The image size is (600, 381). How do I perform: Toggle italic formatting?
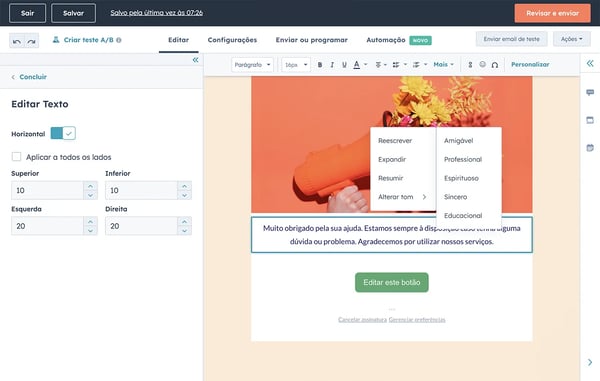(332, 65)
